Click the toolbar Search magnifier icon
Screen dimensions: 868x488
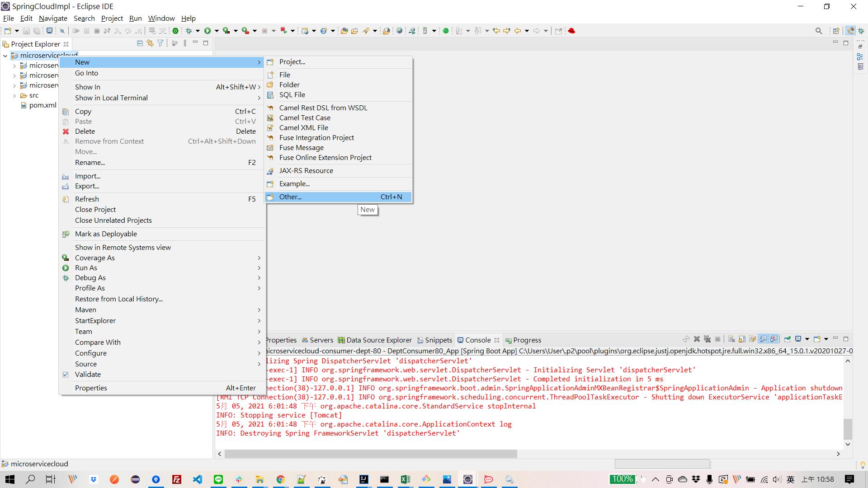[819, 31]
